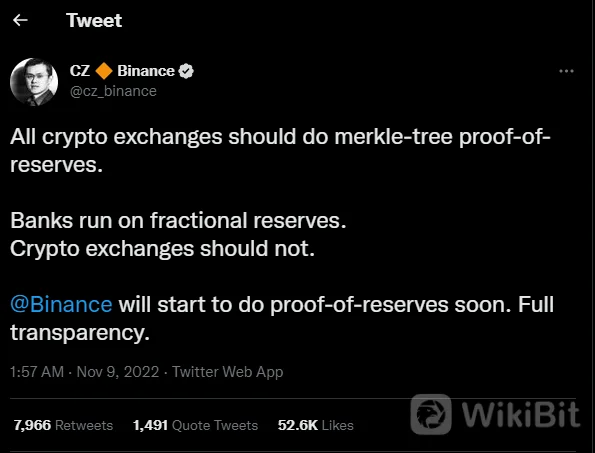Open the Twitter Web App source link
This screenshot has width=595, height=453.
pyautogui.click(x=228, y=372)
